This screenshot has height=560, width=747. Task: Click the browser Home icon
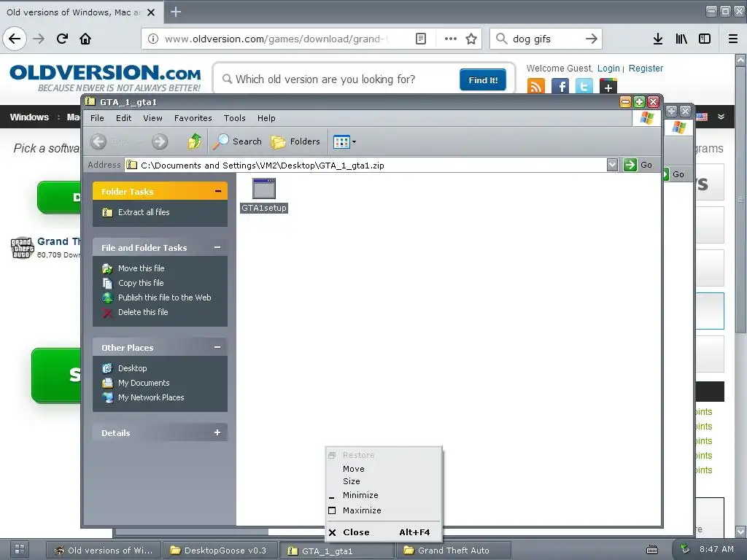85,39
